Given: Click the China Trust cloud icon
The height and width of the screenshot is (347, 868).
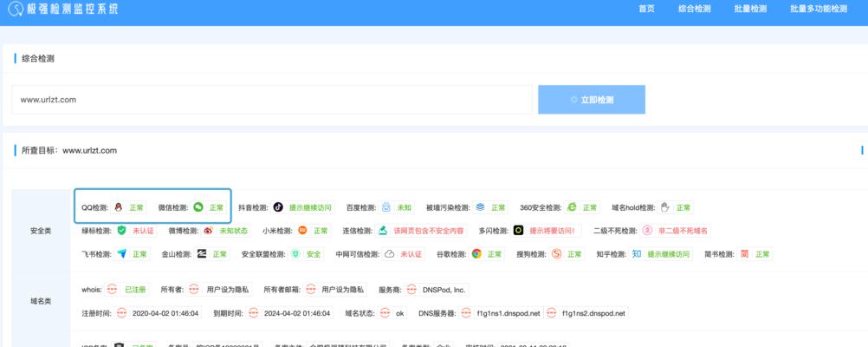Looking at the screenshot, I should tap(389, 254).
